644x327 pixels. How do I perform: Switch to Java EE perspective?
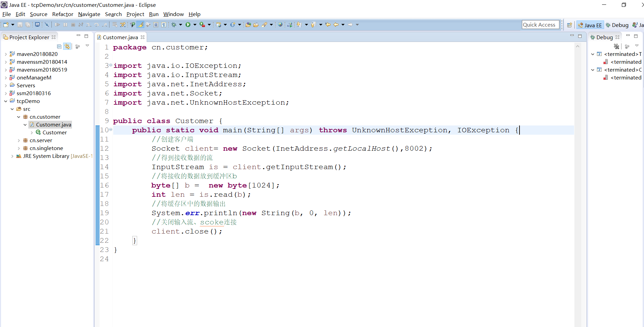click(x=590, y=25)
